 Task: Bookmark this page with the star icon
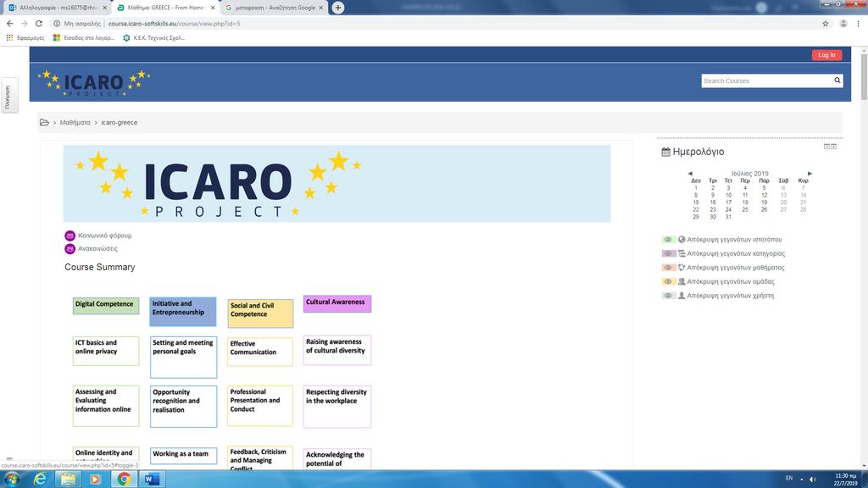(x=826, y=24)
